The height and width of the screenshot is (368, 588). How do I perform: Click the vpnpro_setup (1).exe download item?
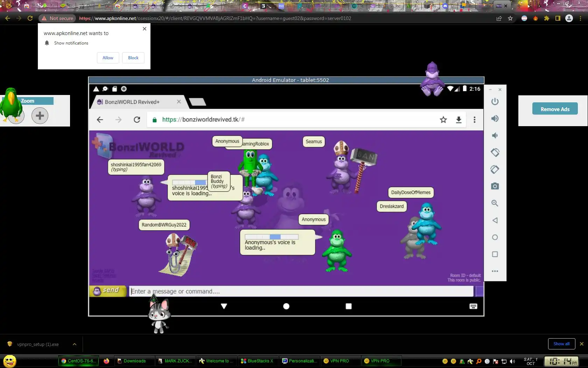[37, 344]
